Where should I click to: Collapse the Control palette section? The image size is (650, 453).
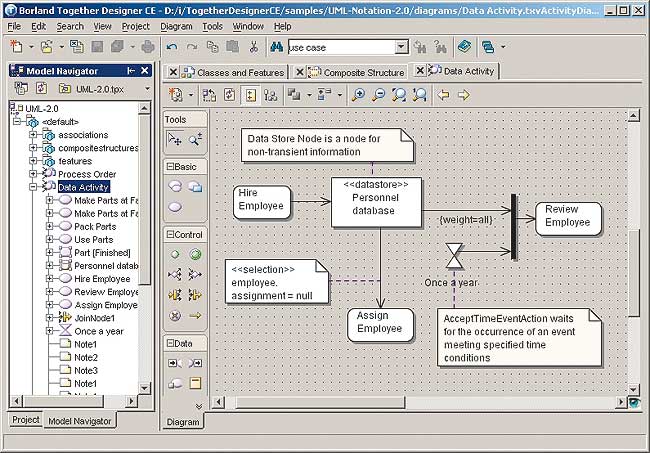(171, 235)
